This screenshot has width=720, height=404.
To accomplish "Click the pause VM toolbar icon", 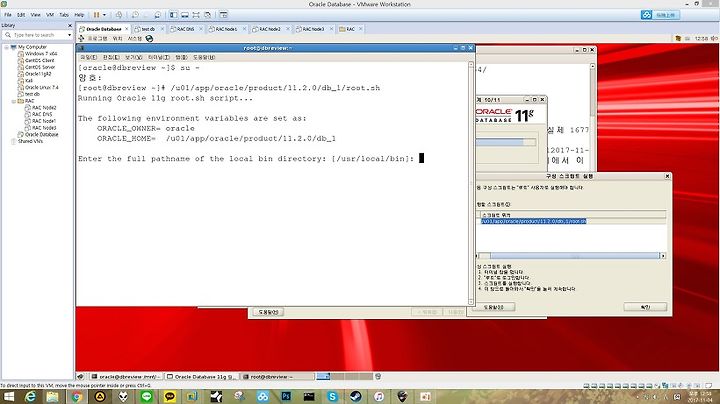I will [x=96, y=15].
